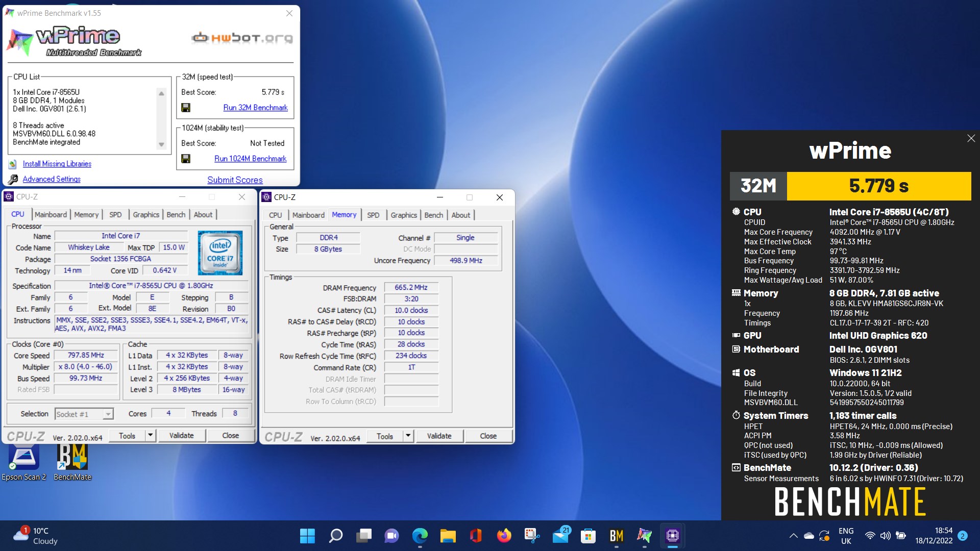Open Bench tab in left CPU-Z window
Viewport: 980px width, 551px height.
(176, 215)
